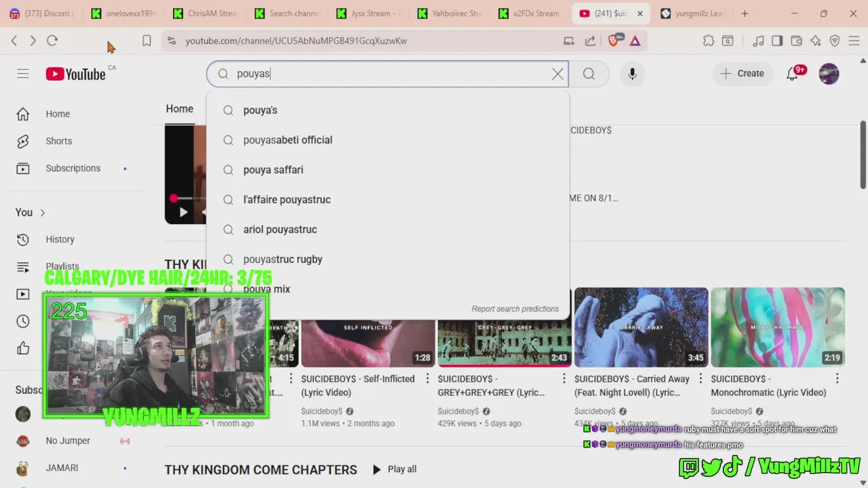Open Carried Away lyric video thumbnail
This screenshot has width=868, height=488.
(642, 327)
